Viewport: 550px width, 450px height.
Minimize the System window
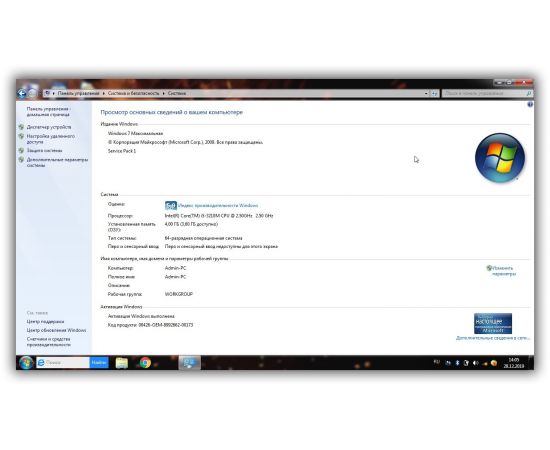pyautogui.click(x=499, y=82)
